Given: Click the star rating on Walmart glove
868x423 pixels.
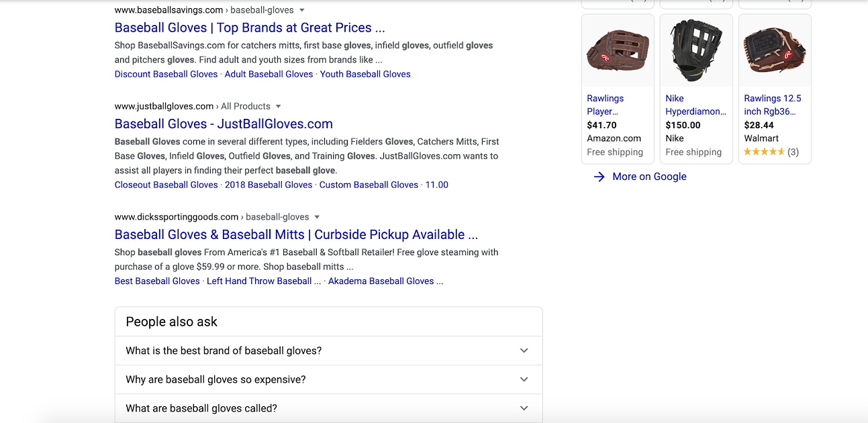Looking at the screenshot, I should click(764, 152).
